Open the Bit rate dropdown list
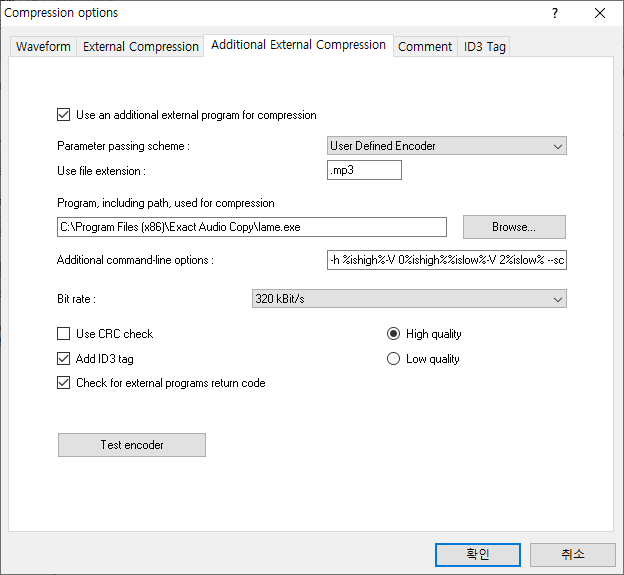The image size is (624, 575). pyautogui.click(x=408, y=299)
